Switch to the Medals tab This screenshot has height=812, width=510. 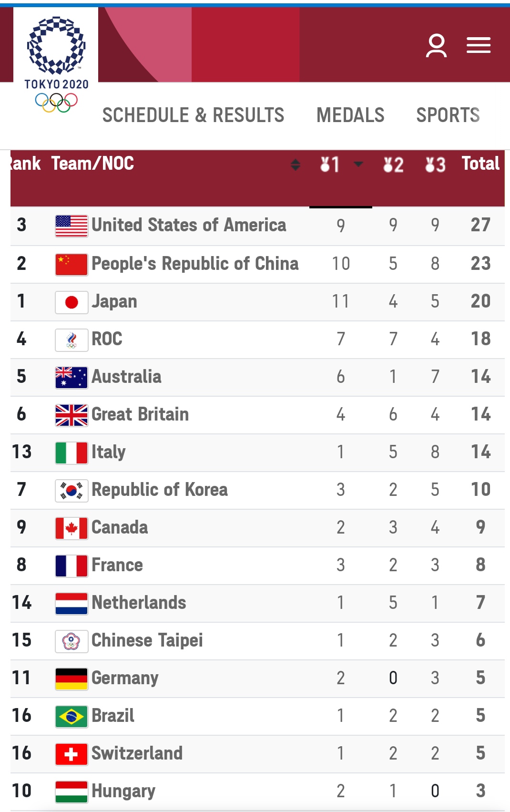350,115
